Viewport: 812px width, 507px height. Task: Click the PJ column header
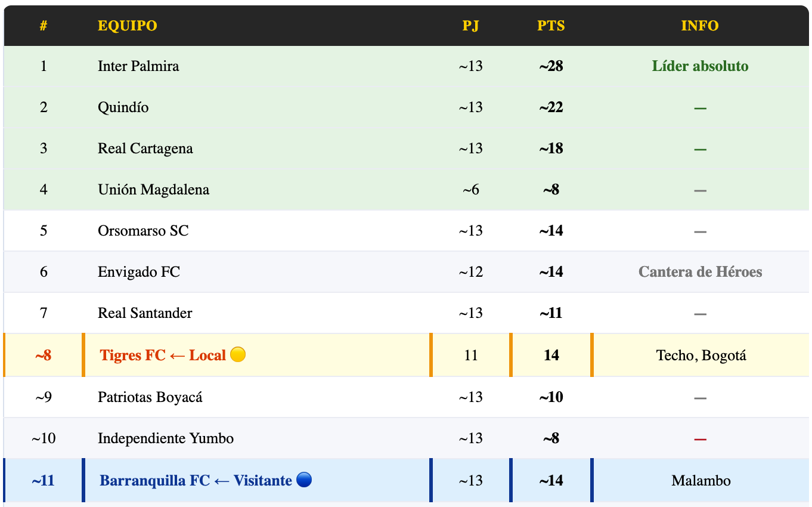470,26
